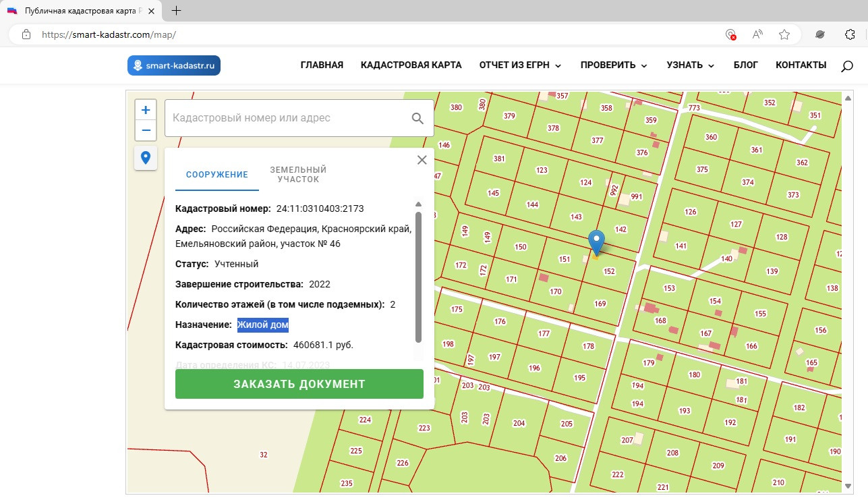This screenshot has height=502, width=868.
Task: Click the ЗАКАЗАТЬ ДОКУМЕНТ button
Action: pos(299,384)
